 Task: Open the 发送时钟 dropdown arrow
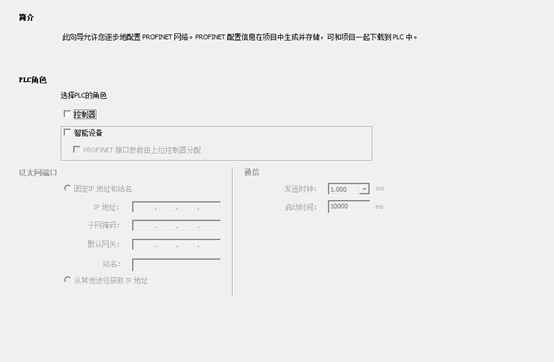364,189
